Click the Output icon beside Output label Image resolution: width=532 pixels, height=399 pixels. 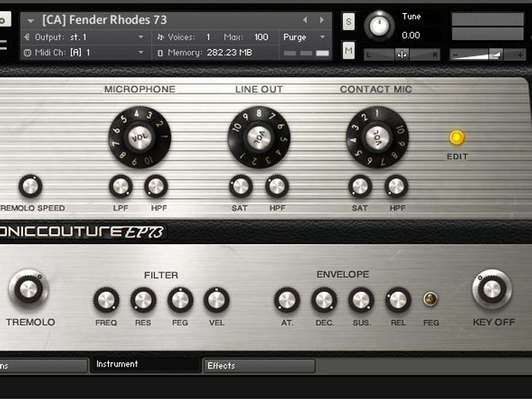pyautogui.click(x=27, y=37)
